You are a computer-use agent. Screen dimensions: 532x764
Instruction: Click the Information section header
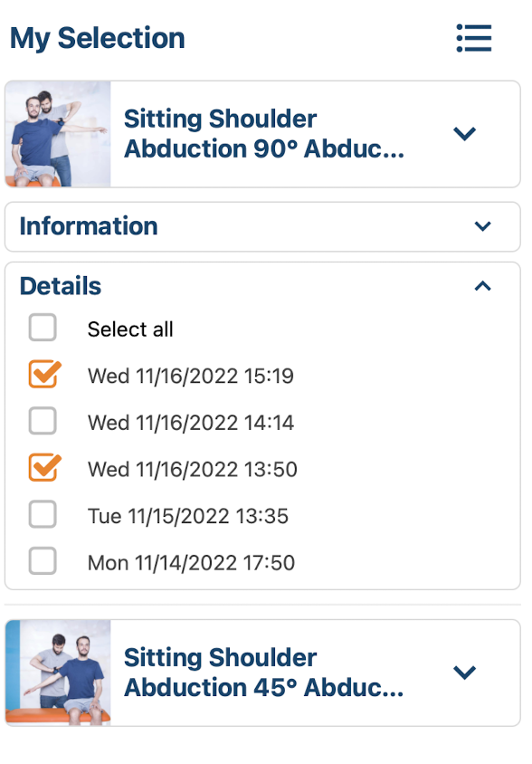[x=262, y=226]
